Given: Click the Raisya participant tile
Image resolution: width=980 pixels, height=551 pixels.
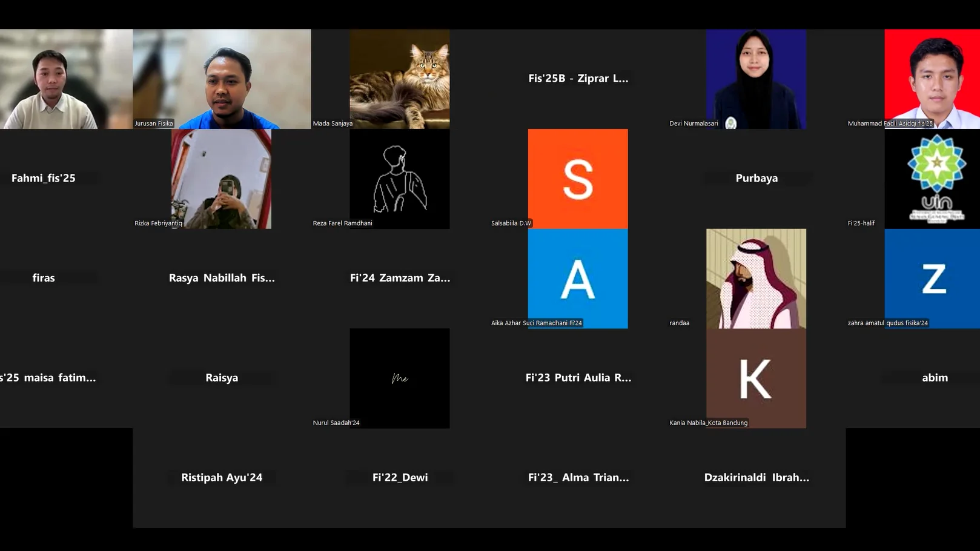Looking at the screenshot, I should click(222, 378).
